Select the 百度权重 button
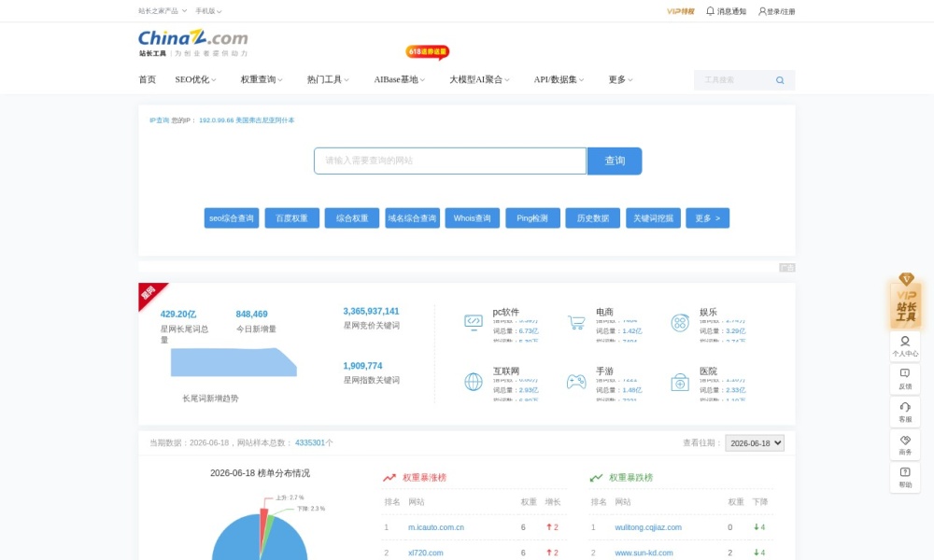 click(291, 217)
